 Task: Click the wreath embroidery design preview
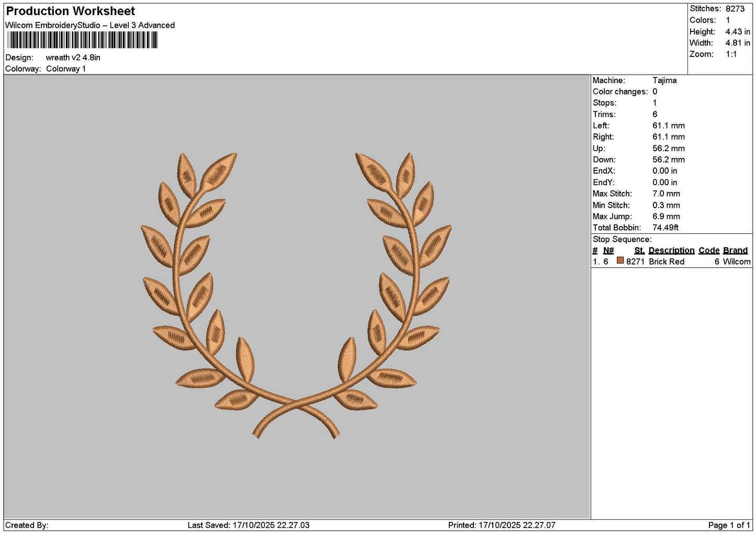click(296, 296)
